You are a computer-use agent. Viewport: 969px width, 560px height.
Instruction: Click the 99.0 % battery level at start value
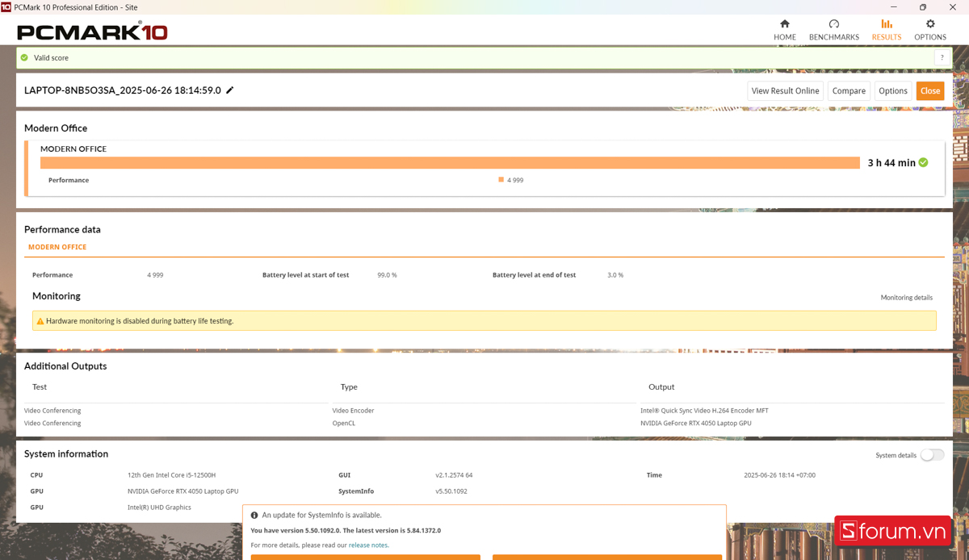pos(387,275)
